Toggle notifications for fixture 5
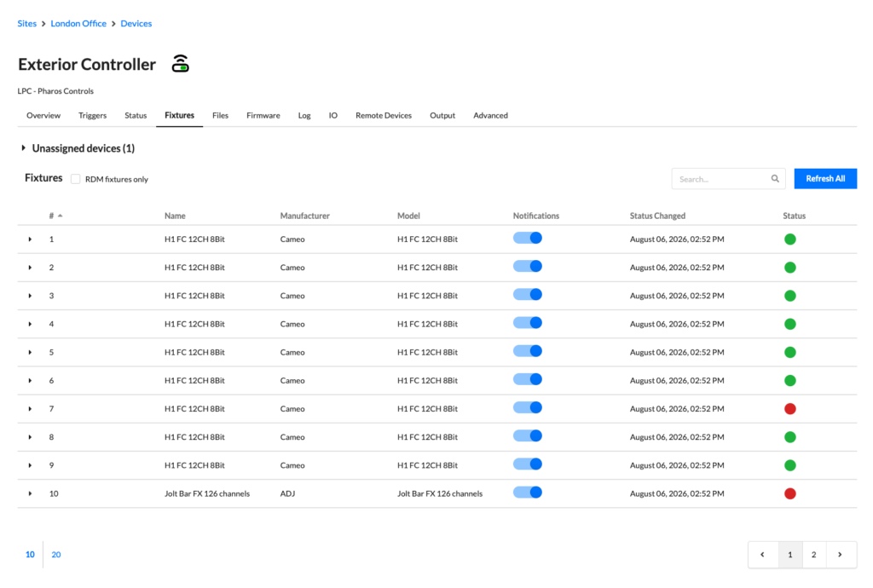 (x=527, y=351)
